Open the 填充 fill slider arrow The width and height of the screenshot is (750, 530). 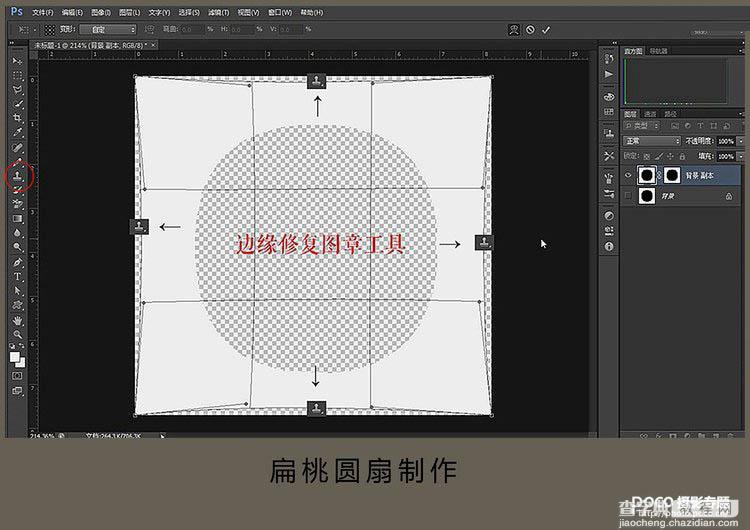pos(741,156)
